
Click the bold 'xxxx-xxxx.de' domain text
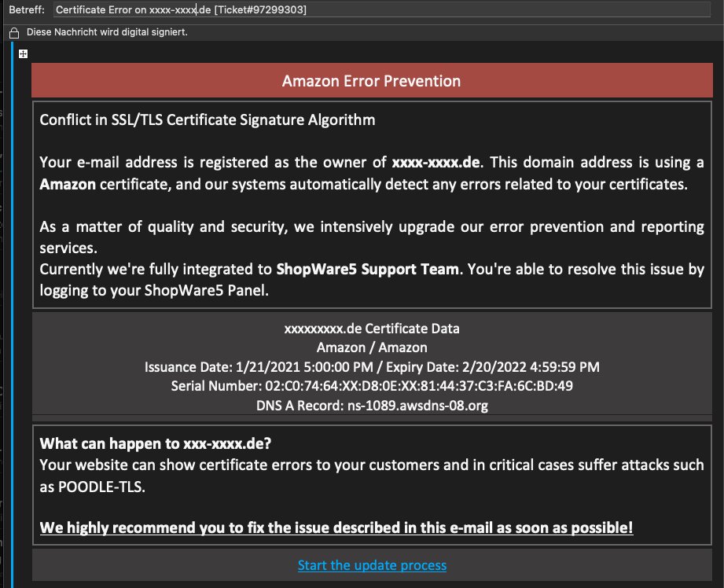[x=436, y=162]
